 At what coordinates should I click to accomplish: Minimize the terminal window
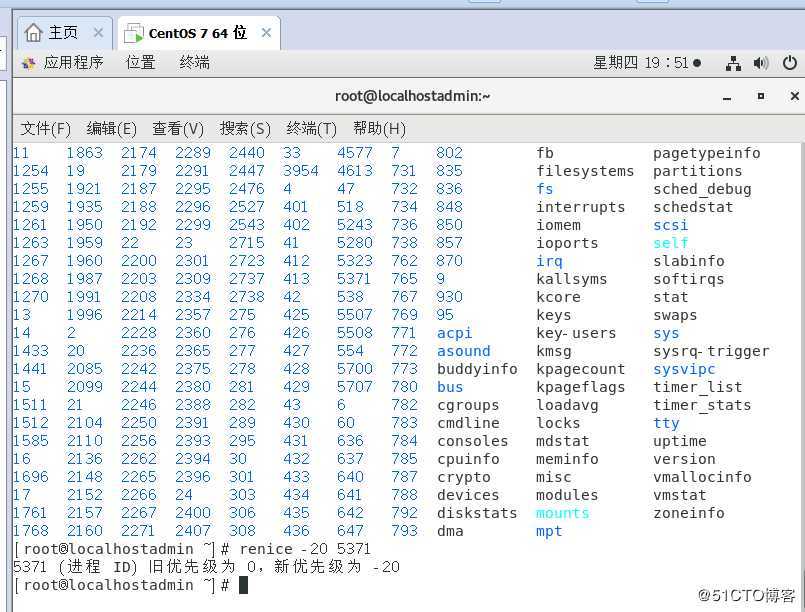[x=726, y=97]
